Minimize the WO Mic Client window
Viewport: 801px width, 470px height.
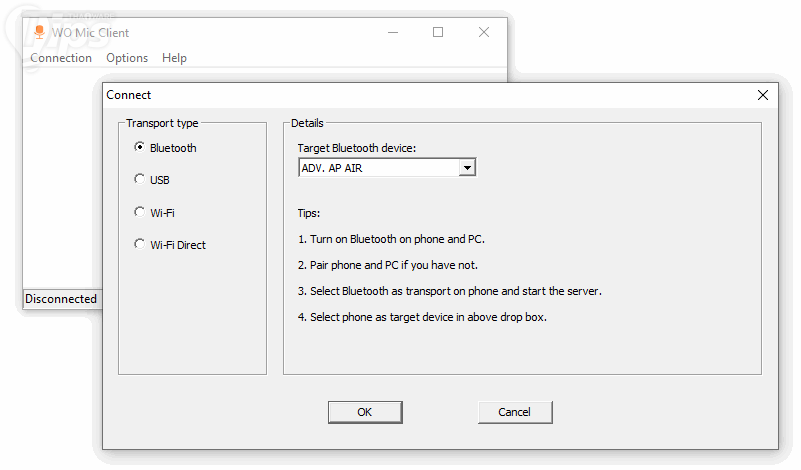(x=392, y=32)
